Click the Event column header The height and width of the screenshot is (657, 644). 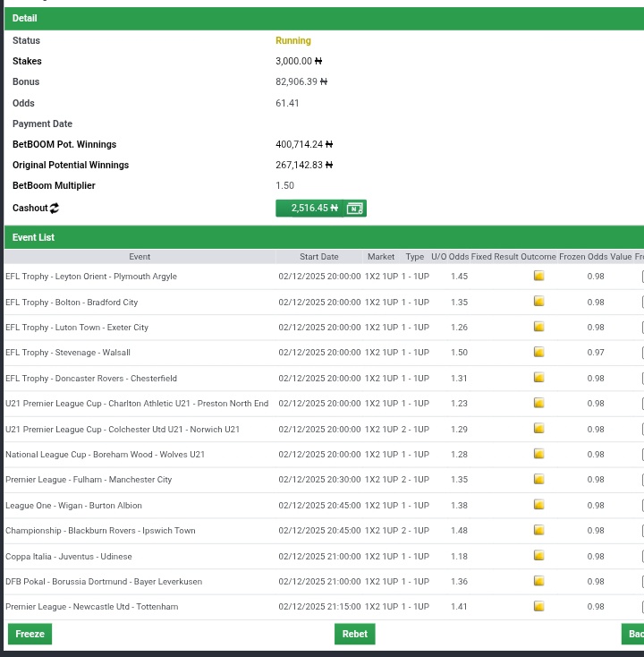tap(140, 257)
